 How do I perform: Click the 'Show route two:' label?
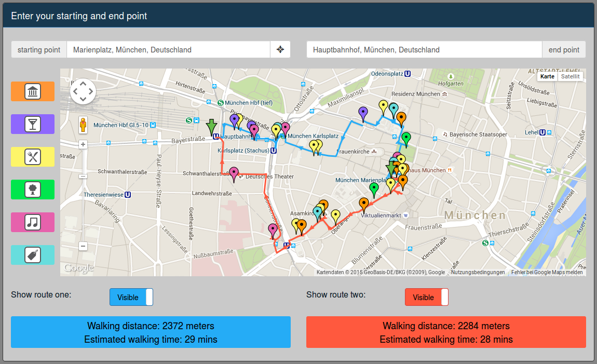336,295
